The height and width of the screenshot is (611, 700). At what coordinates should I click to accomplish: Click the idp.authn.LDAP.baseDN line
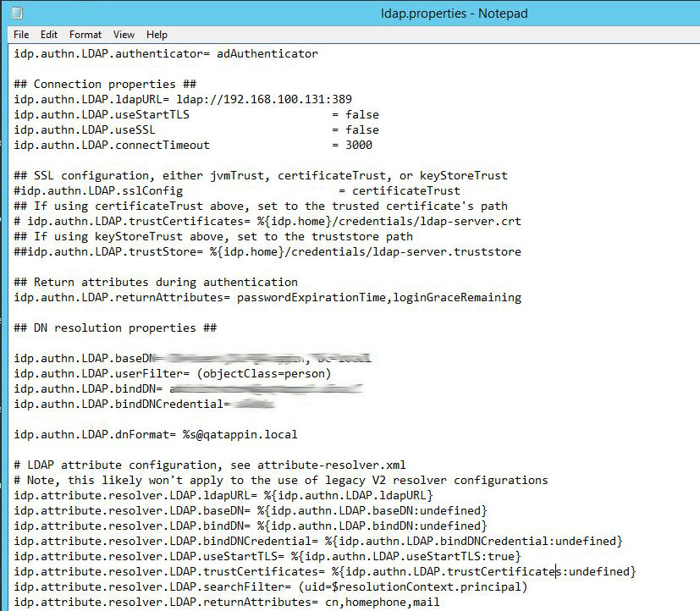click(192, 358)
